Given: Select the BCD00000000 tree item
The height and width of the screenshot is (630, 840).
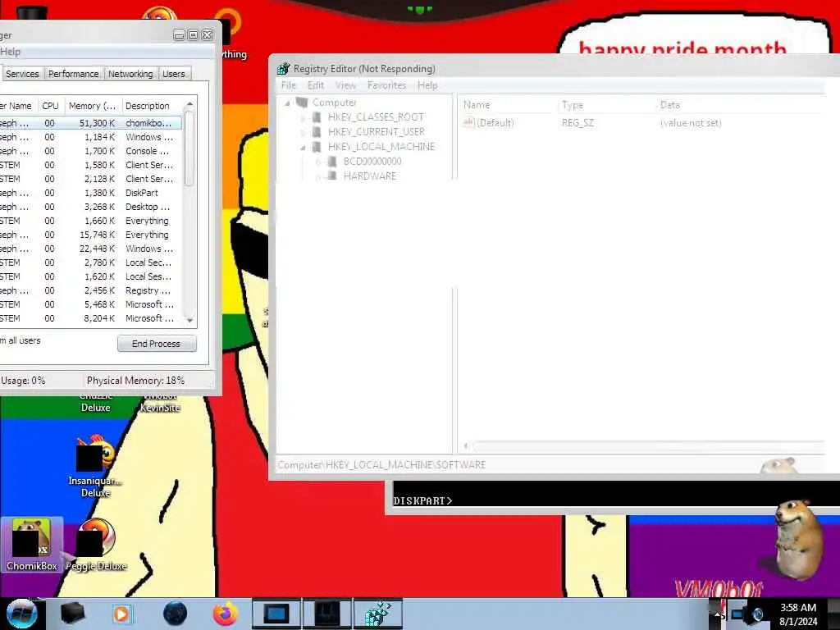Looking at the screenshot, I should coord(372,162).
